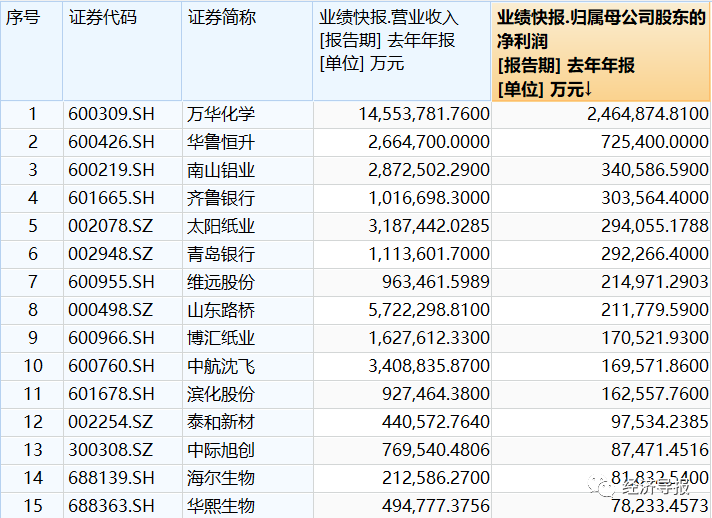712x518 pixels.
Task: Click net profit value 294,055.1788
Action: [655, 226]
